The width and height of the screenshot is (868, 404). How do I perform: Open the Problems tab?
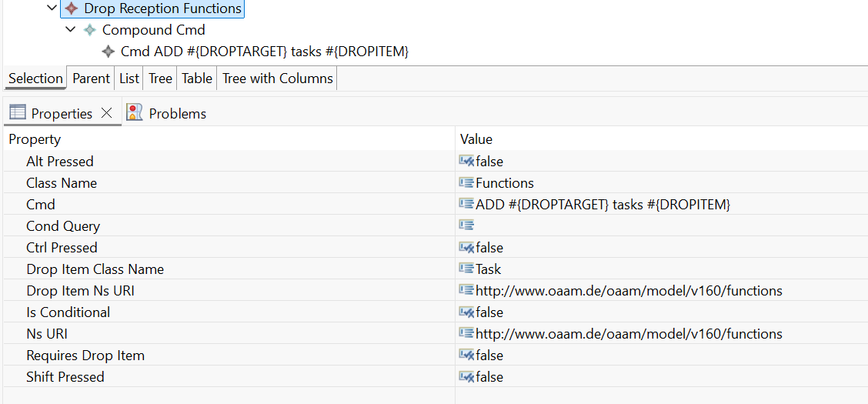[177, 114]
